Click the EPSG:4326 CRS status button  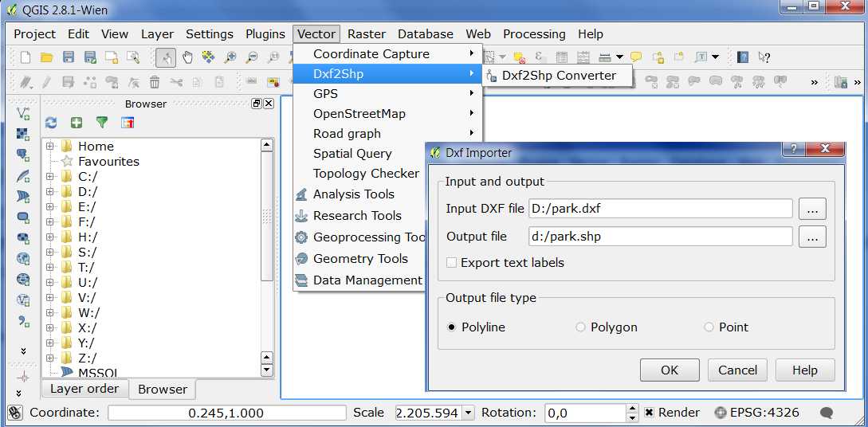click(x=756, y=413)
